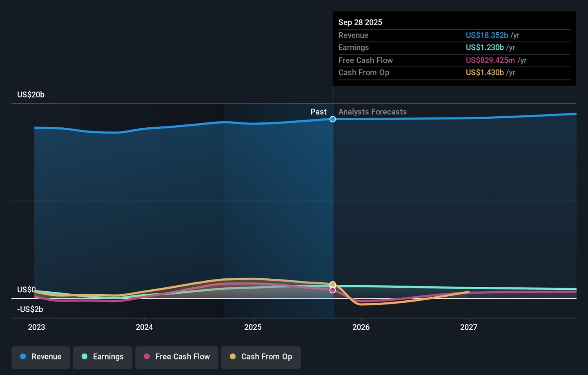Select the orange Cash From Op chart marker

pos(333,284)
